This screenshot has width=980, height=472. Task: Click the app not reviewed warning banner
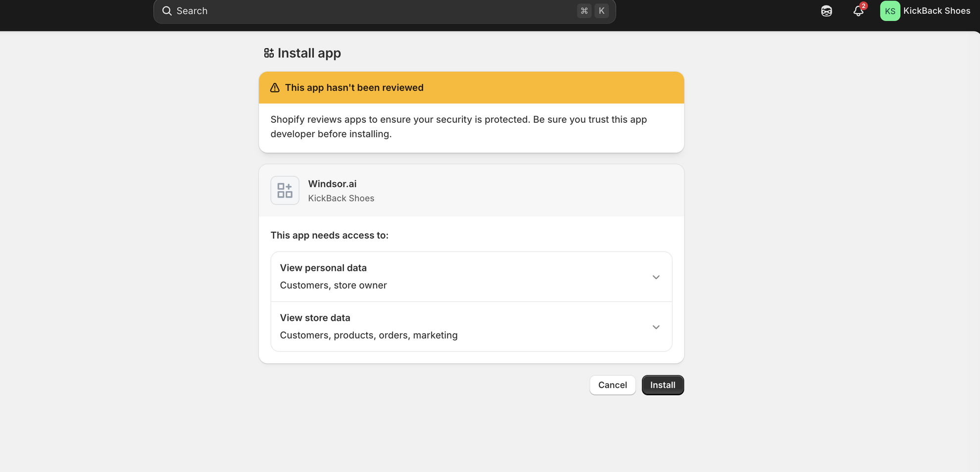click(x=471, y=87)
